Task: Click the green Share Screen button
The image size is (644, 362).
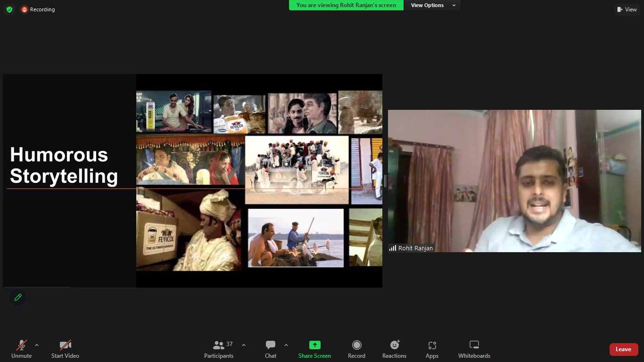Action: (314, 349)
